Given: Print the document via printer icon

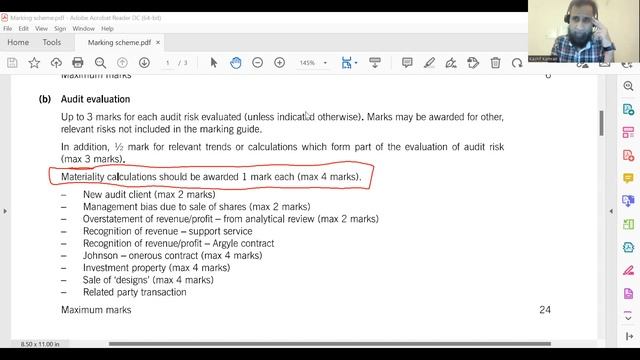Looking at the screenshot, I should (78, 63).
